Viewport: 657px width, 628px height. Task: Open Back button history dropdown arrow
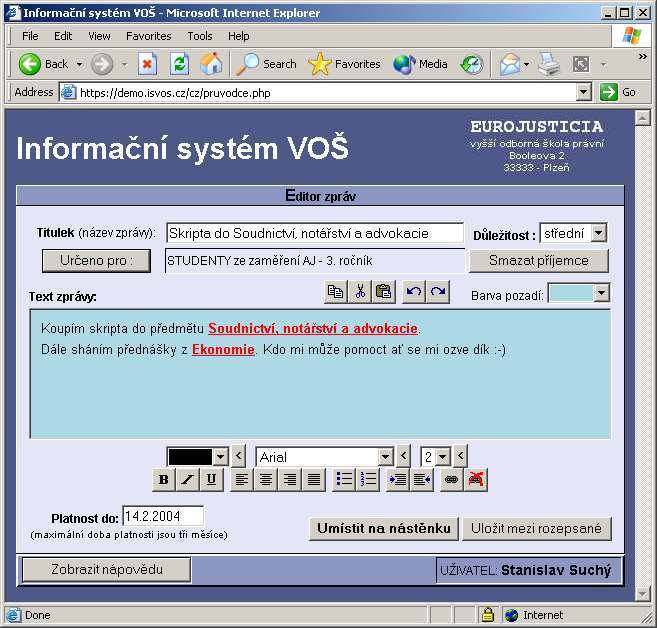pos(79,65)
